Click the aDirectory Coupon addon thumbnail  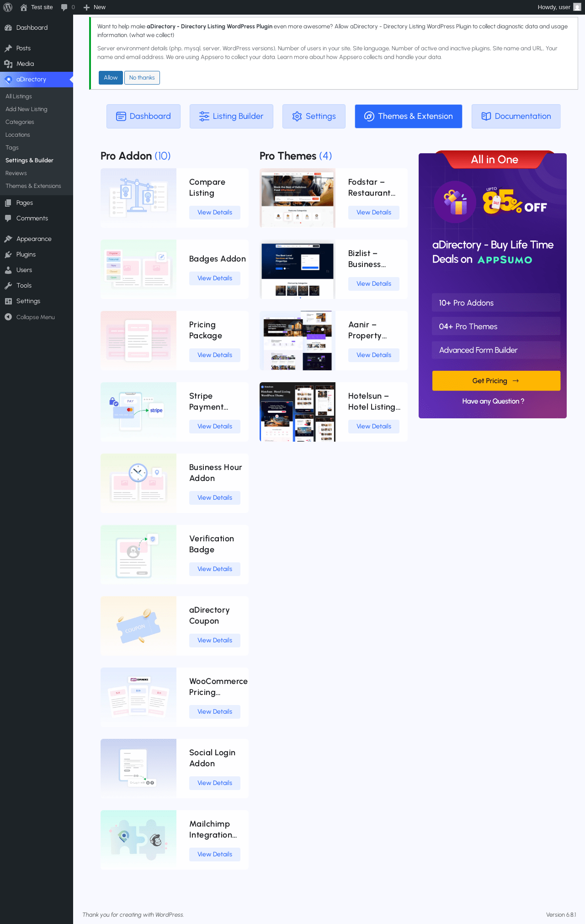(138, 626)
